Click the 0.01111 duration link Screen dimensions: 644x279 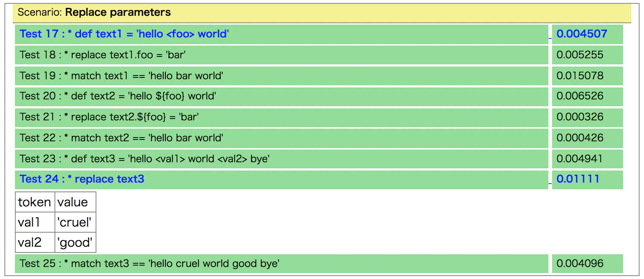(x=578, y=179)
